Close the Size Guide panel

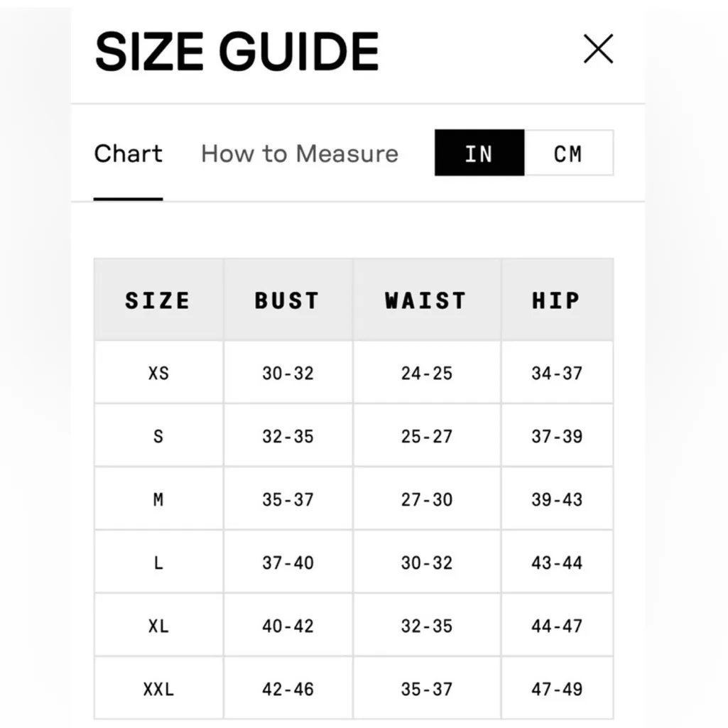(x=598, y=50)
